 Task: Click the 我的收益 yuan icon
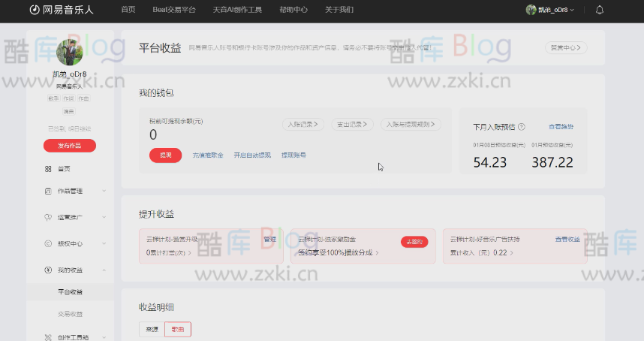click(x=48, y=270)
